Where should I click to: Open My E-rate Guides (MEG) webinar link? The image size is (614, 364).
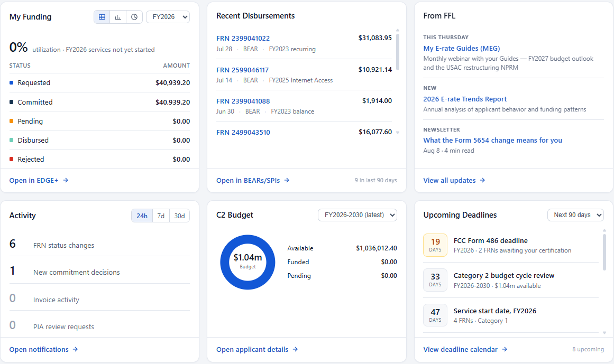pos(461,49)
